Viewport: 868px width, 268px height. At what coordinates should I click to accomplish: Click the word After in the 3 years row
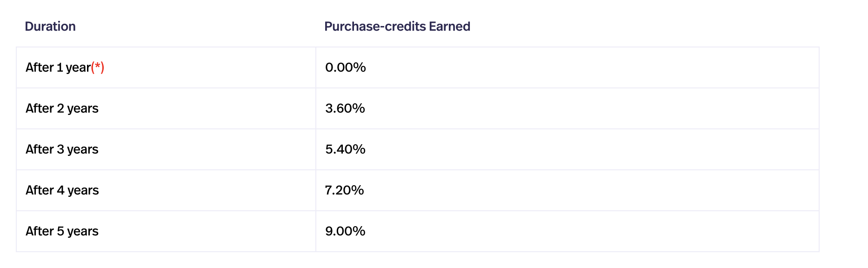tap(40, 149)
